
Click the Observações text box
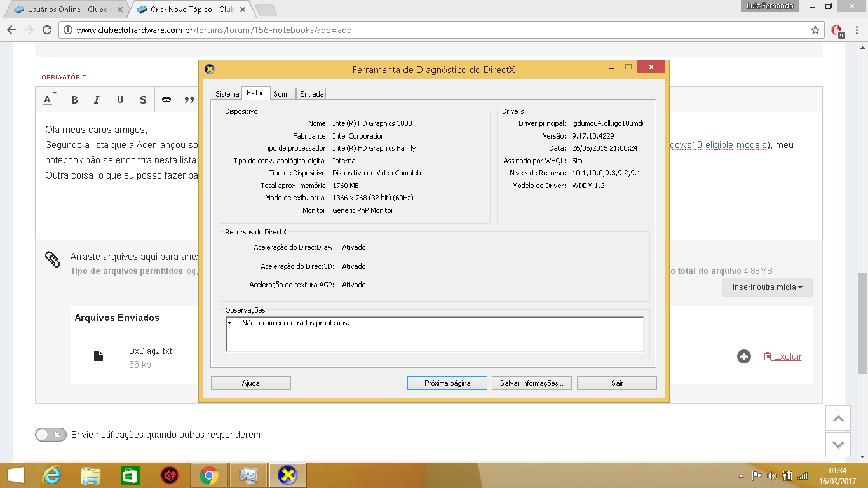(435, 334)
